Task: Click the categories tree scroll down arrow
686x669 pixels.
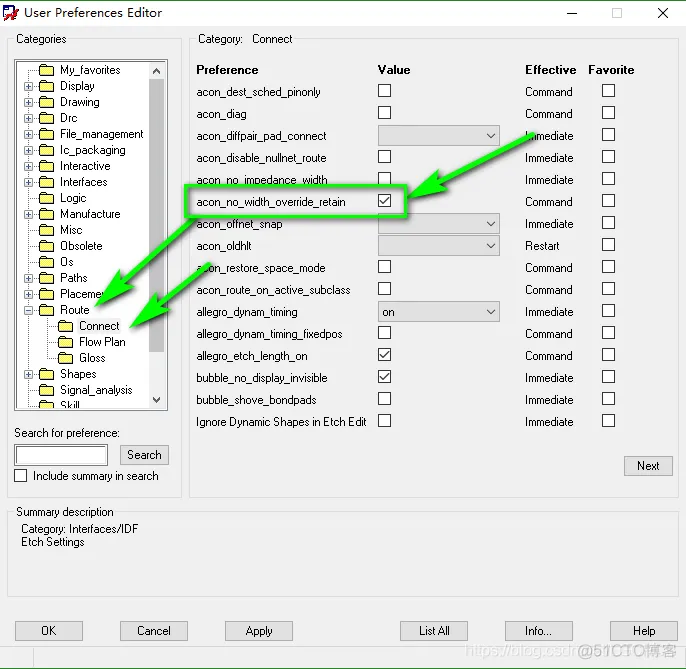Action: coord(157,399)
